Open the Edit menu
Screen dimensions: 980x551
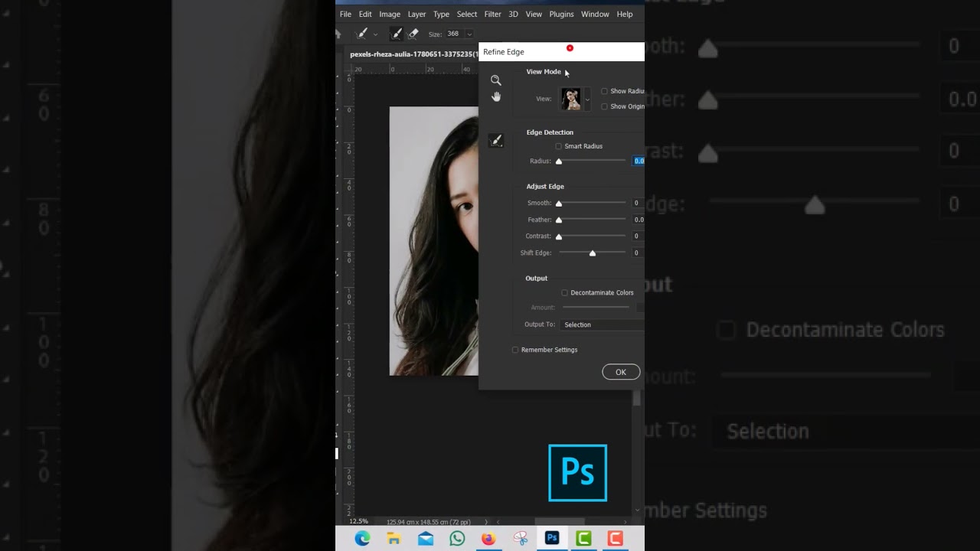365,14
